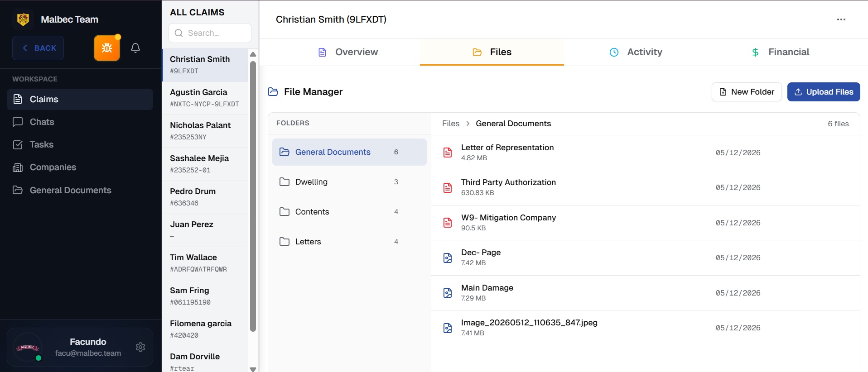Open Tasks in the workspace sidebar
This screenshot has height=372, width=868.
click(x=80, y=144)
